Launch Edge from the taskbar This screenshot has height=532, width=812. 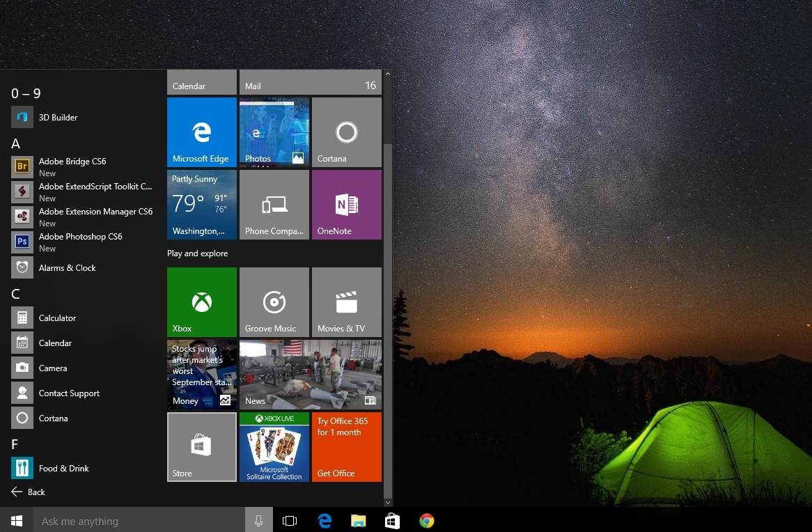325,521
